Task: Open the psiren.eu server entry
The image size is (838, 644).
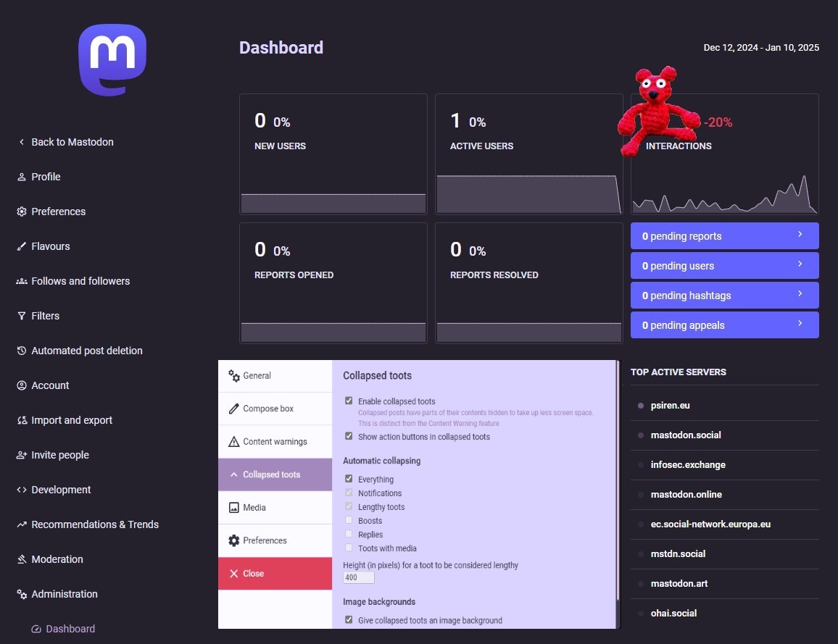Action: (725, 405)
